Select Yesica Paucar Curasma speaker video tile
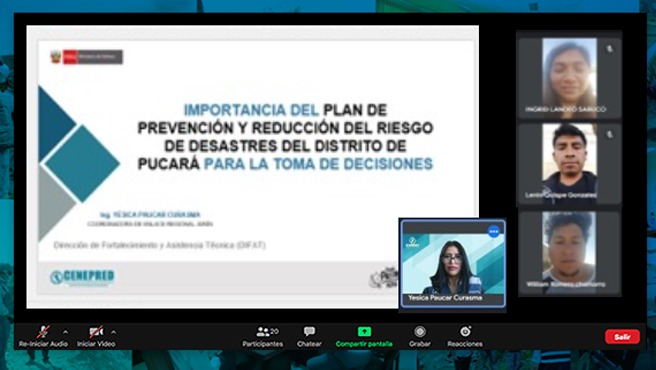 click(453, 264)
